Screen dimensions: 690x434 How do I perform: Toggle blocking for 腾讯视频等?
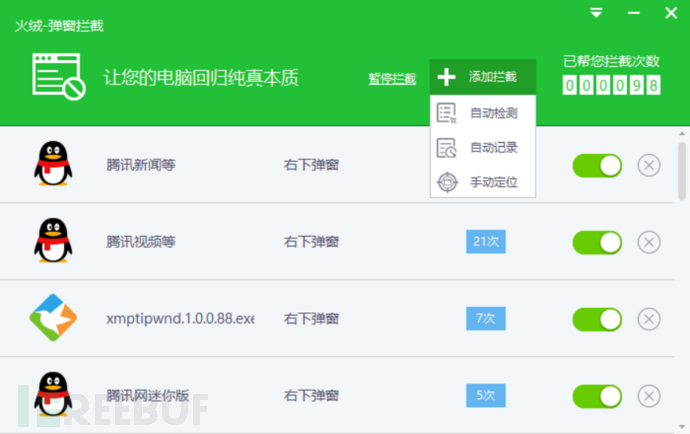pos(597,243)
